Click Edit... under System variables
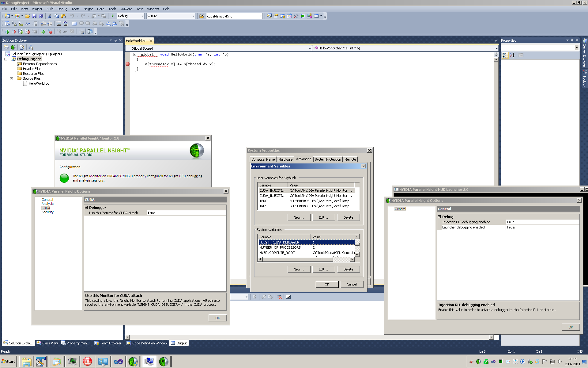The width and height of the screenshot is (588, 368). point(323,269)
